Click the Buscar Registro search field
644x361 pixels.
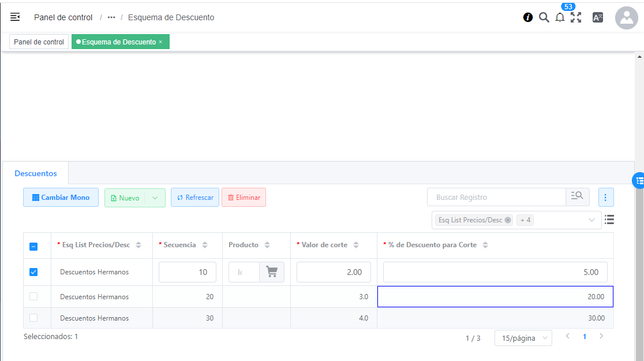pos(496,197)
